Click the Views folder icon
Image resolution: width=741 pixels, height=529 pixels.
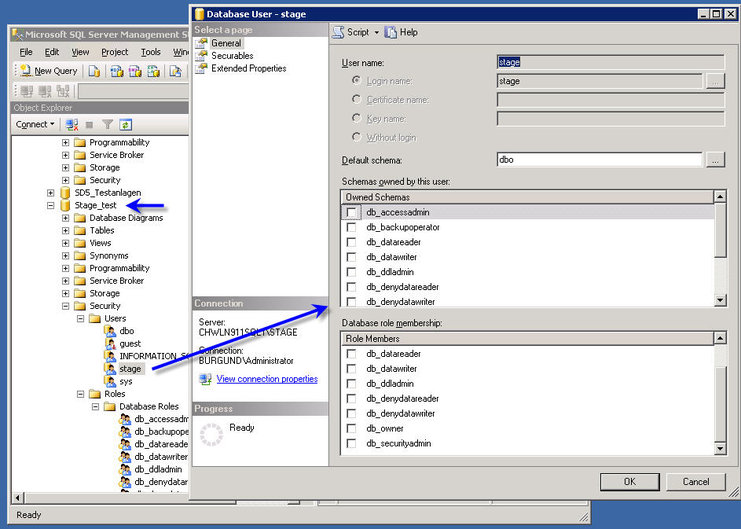[x=80, y=243]
